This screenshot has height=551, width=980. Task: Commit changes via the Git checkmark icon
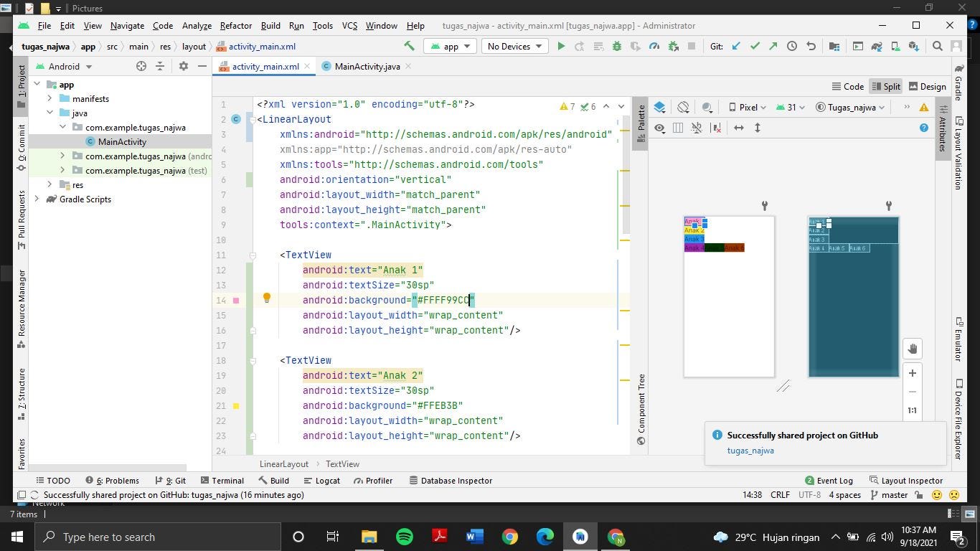click(754, 45)
